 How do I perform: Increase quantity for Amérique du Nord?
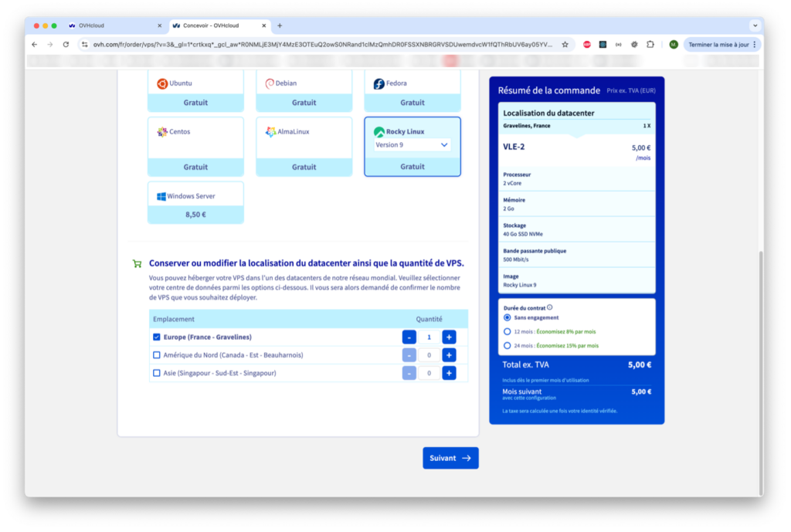(x=449, y=355)
